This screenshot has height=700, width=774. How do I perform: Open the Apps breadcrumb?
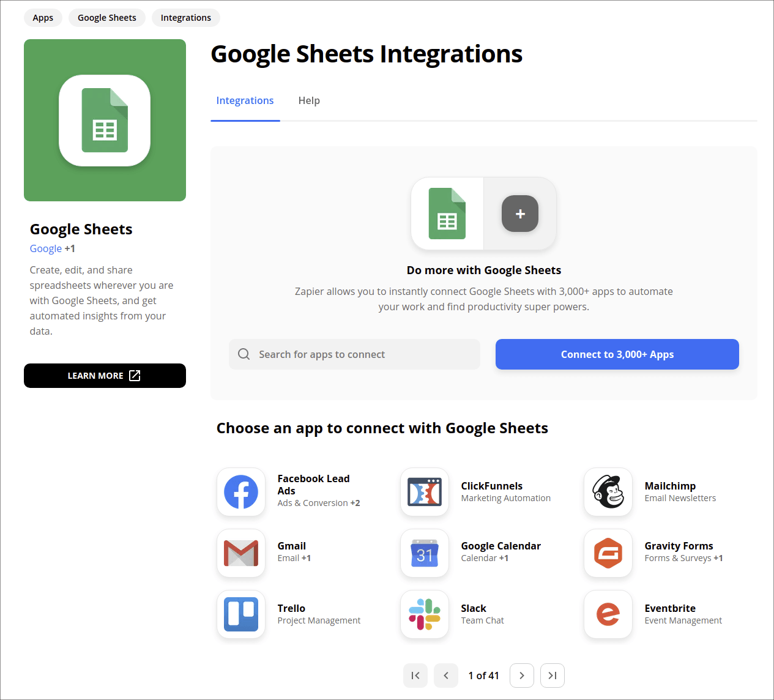pos(43,18)
